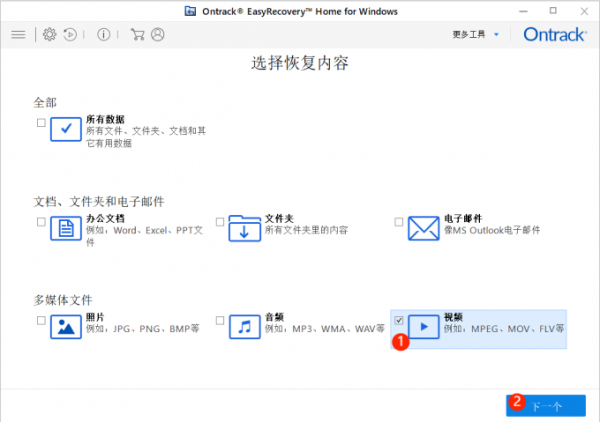The image size is (600, 422).
Task: Maximize the EasyRecovery window
Action: (x=553, y=11)
